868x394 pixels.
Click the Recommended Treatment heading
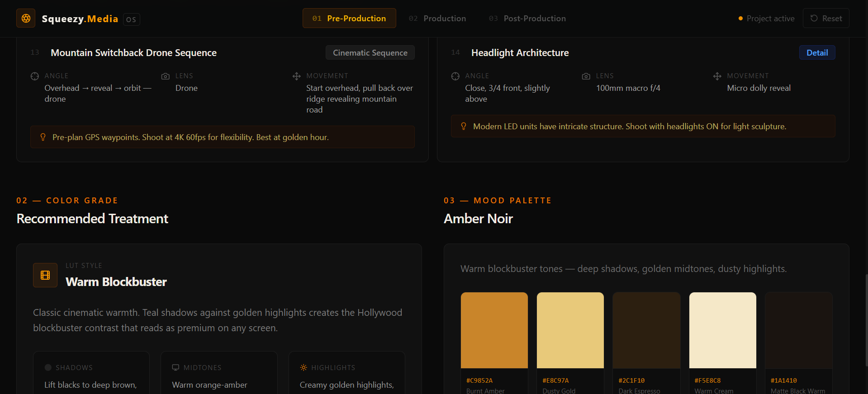pos(92,219)
